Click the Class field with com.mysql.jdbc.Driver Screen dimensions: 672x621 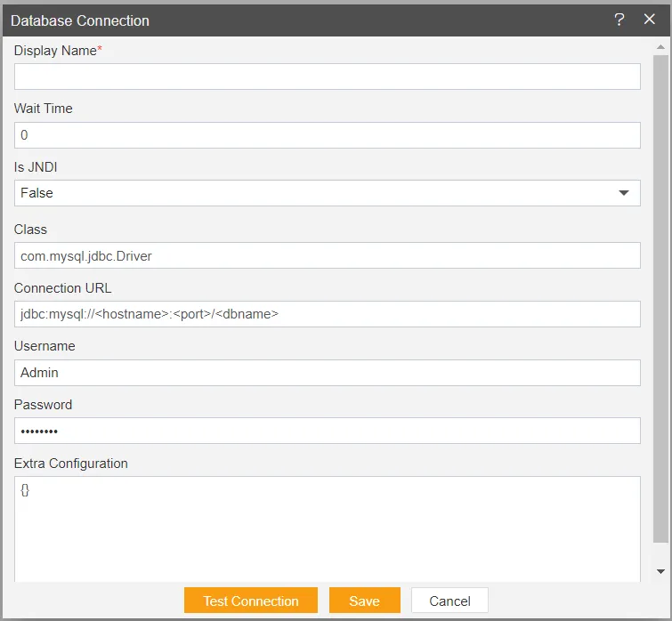pos(328,255)
